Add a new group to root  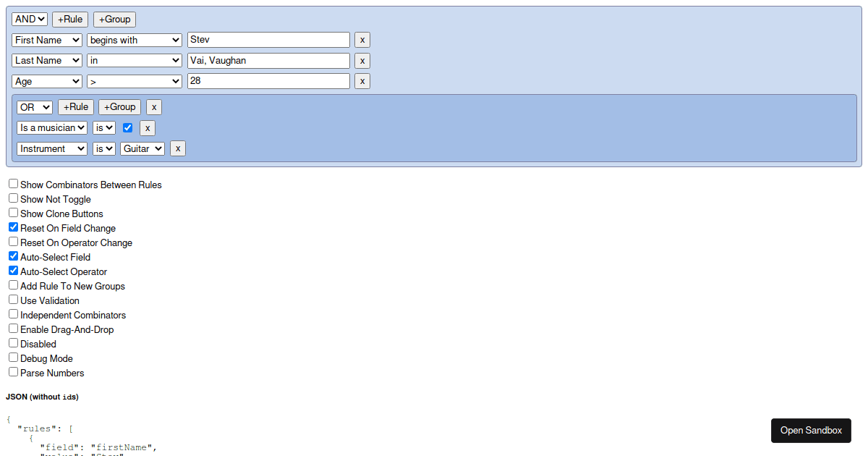point(114,20)
